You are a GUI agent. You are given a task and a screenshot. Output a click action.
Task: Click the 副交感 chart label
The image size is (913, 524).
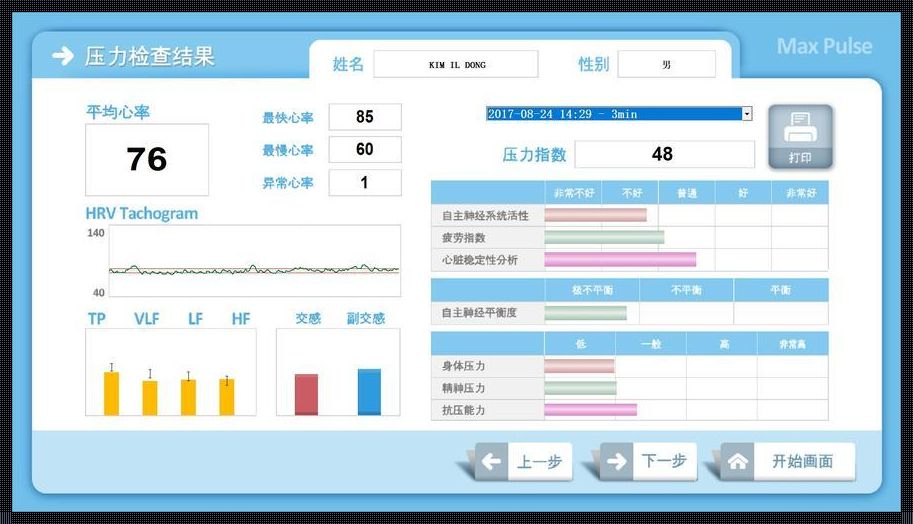(x=366, y=318)
